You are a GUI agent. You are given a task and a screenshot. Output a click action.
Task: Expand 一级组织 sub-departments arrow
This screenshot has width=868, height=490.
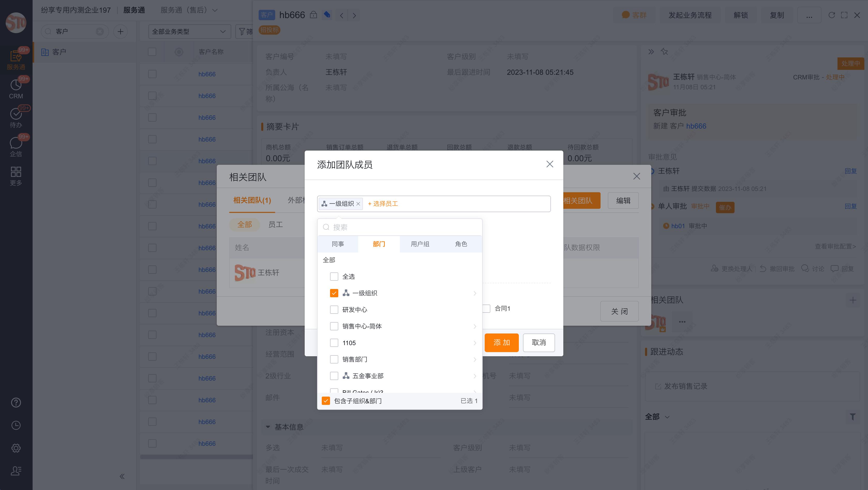coord(475,293)
